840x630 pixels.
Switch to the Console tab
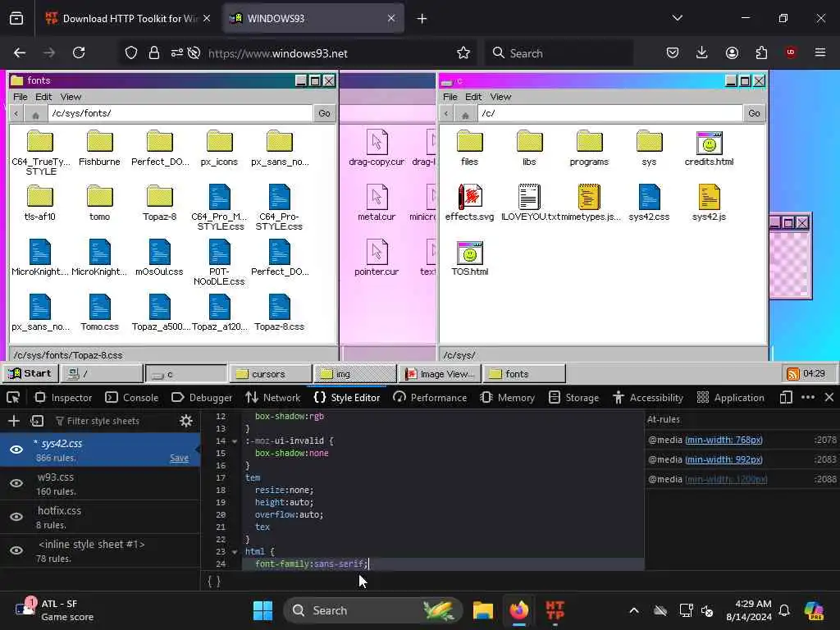point(132,398)
